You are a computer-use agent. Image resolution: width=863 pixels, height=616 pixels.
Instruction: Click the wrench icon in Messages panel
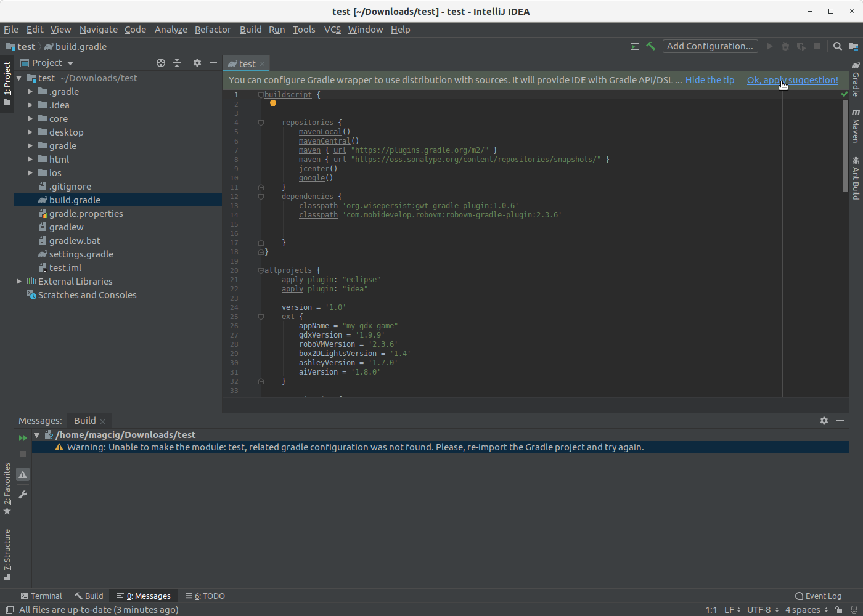[x=23, y=495]
